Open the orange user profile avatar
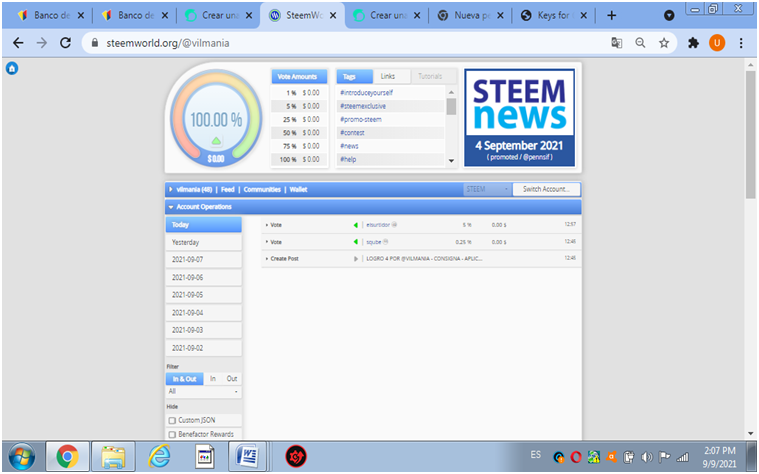Screen dimensions: 759x474 coord(717,43)
